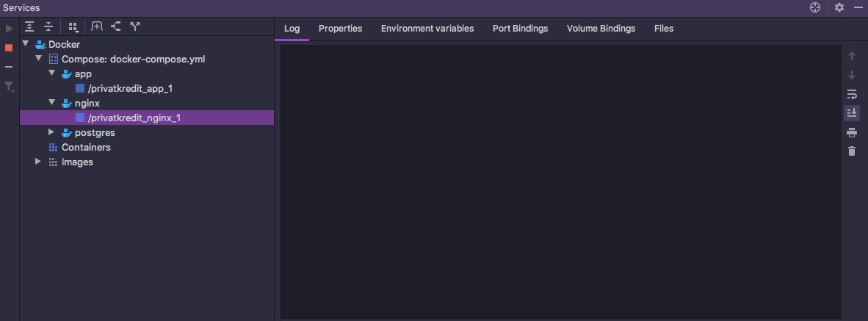This screenshot has height=321, width=868.
Task: Click the whale icon beside nginx
Action: point(67,103)
